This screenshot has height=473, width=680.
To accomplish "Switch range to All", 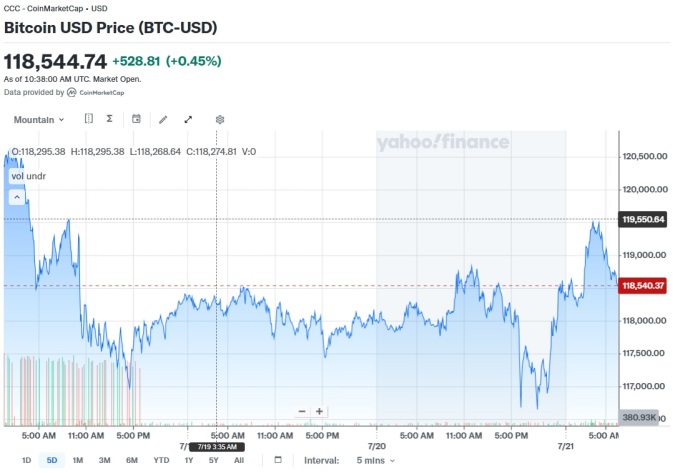I will tap(239, 460).
